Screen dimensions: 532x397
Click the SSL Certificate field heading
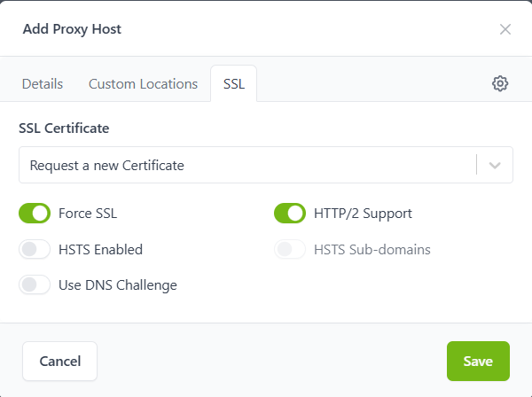coord(64,128)
